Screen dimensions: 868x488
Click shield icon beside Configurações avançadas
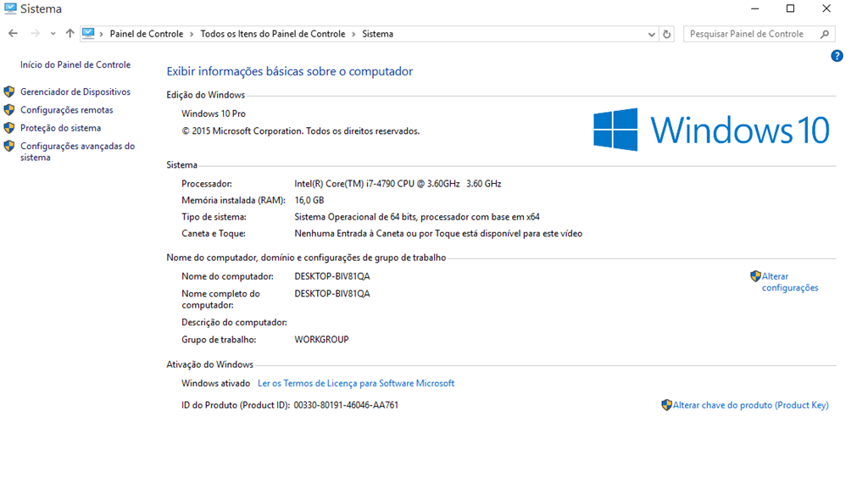tap(8, 146)
